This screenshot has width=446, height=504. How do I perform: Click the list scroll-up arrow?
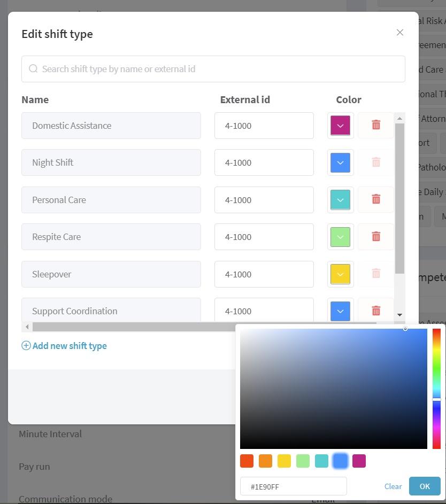[399, 119]
